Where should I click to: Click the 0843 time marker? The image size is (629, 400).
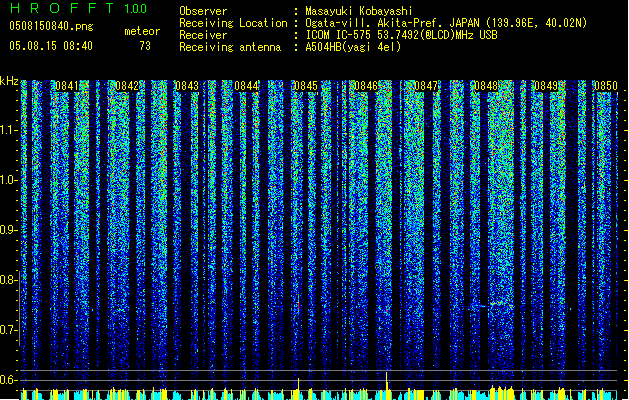[x=187, y=86]
